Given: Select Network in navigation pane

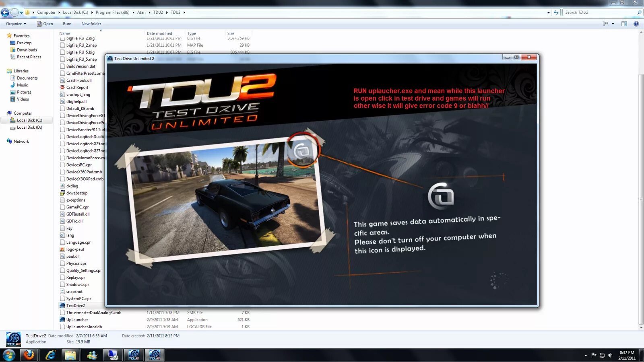Looking at the screenshot, I should pos(21,142).
